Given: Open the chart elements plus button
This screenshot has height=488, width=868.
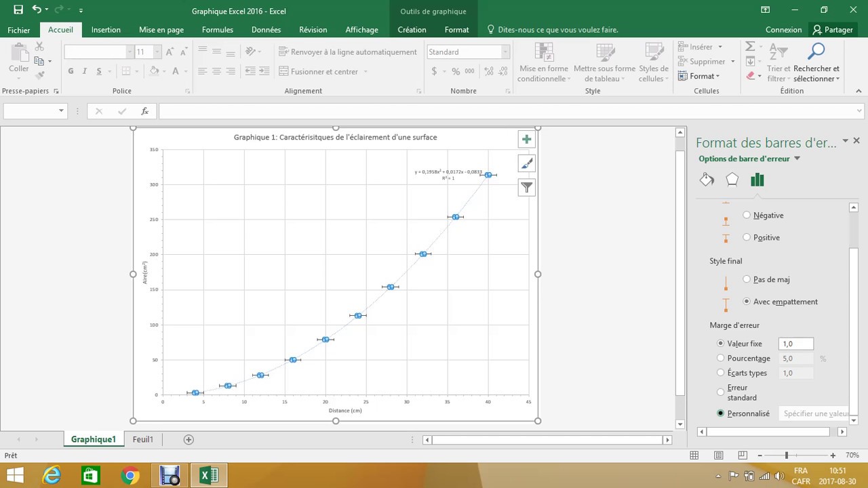Looking at the screenshot, I should click(x=526, y=139).
